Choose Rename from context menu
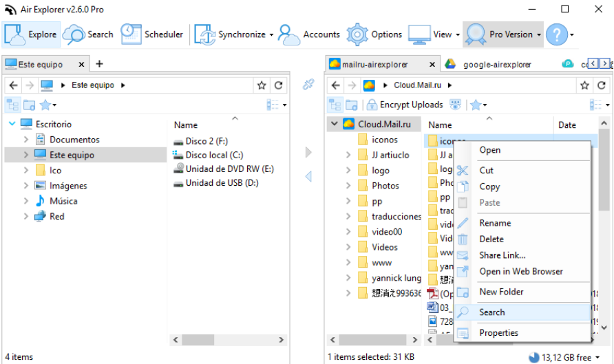 point(522,223)
